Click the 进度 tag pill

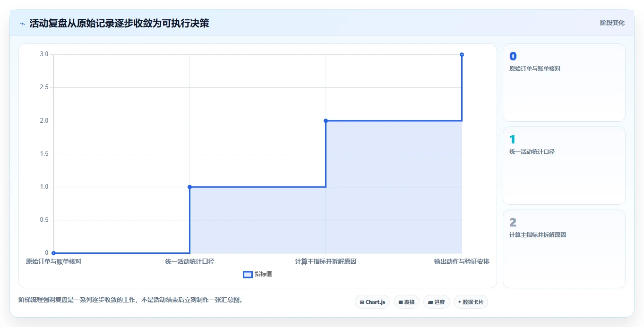(437, 302)
